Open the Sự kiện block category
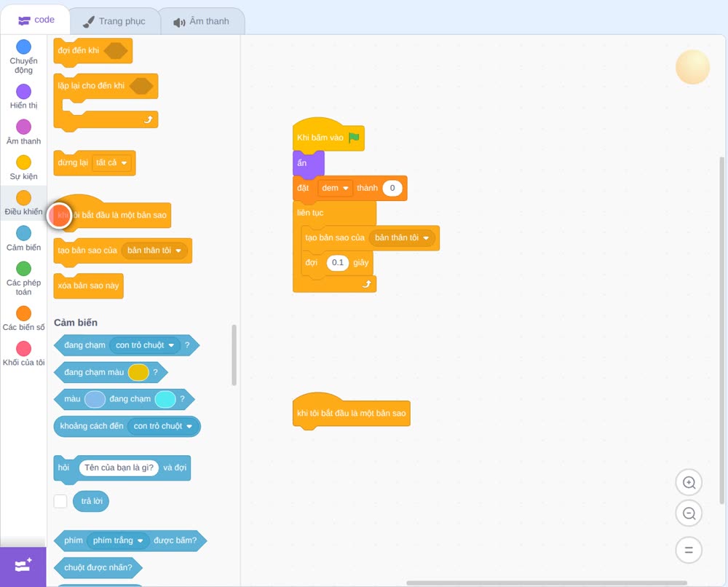This screenshot has height=587, width=728. pos(24,168)
